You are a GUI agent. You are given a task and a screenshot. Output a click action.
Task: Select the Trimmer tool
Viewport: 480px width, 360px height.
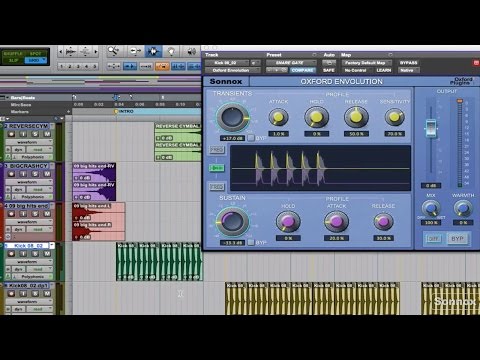tap(135, 51)
